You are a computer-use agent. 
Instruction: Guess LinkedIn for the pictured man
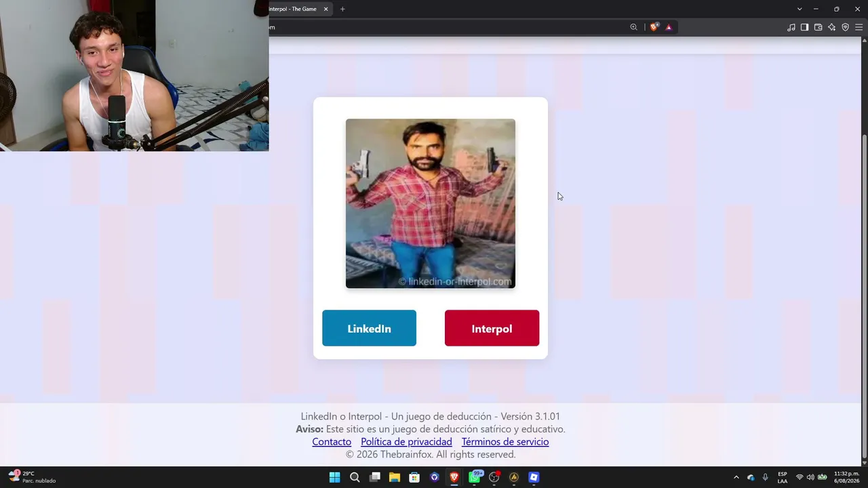pyautogui.click(x=369, y=328)
